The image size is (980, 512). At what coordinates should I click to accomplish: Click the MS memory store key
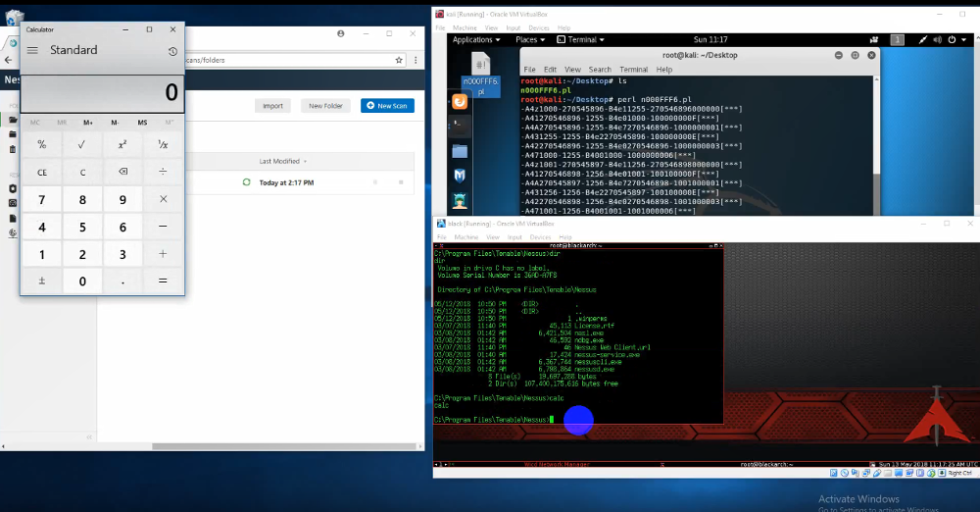point(142,123)
